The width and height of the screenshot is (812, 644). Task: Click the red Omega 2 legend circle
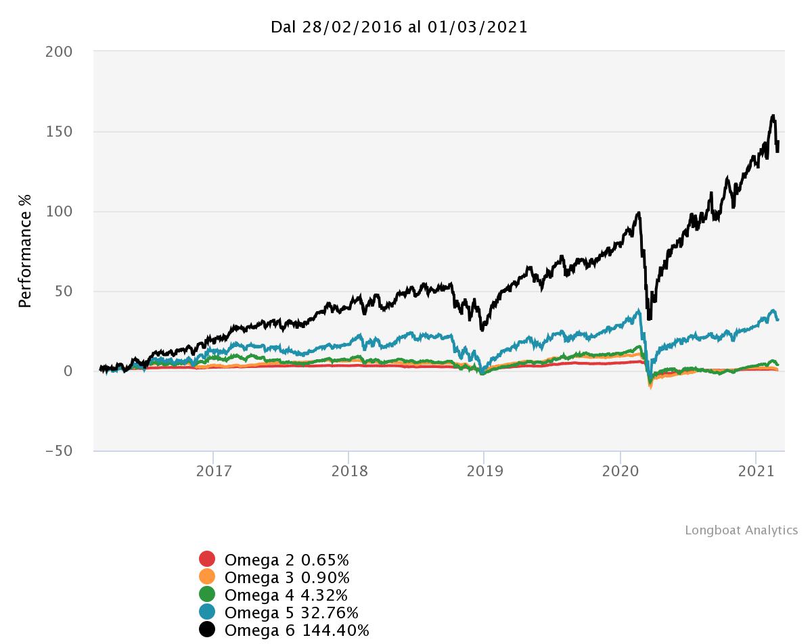pos(207,559)
